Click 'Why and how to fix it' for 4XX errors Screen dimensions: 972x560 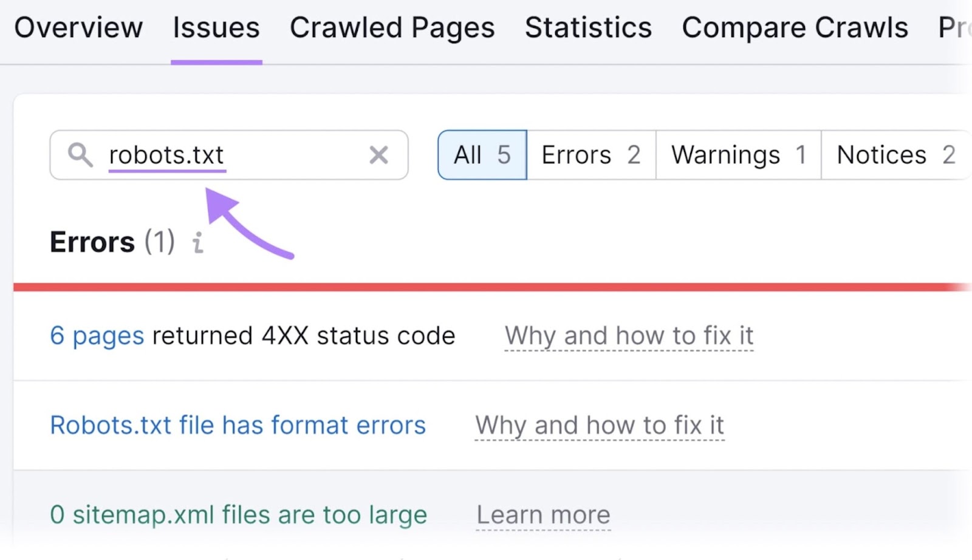pyautogui.click(x=629, y=335)
